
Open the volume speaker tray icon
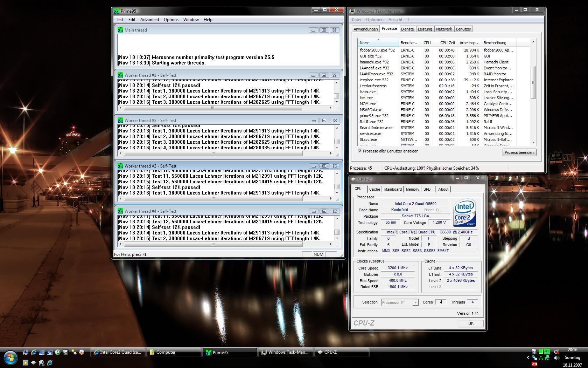[x=557, y=358]
